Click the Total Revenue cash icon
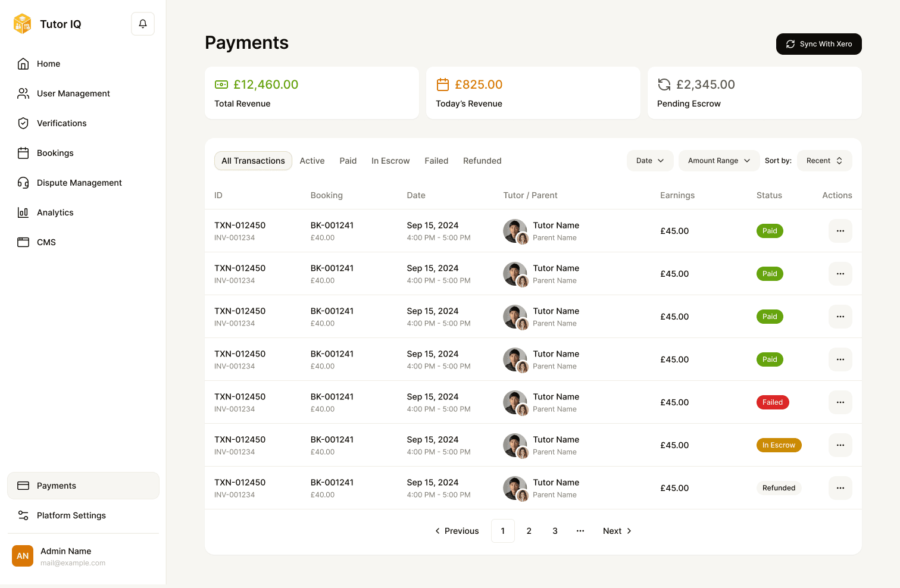This screenshot has width=900, height=588. 221,85
